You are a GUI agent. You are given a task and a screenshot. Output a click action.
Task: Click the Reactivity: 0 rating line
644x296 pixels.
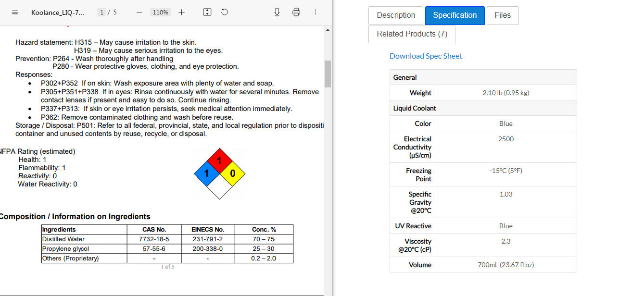(38, 176)
